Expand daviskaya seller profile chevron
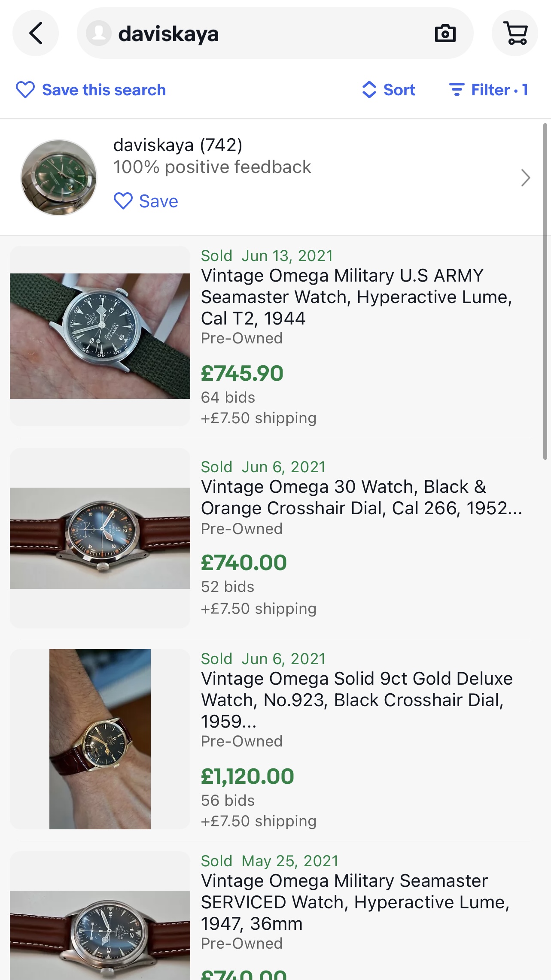This screenshot has width=551, height=980. click(x=525, y=178)
